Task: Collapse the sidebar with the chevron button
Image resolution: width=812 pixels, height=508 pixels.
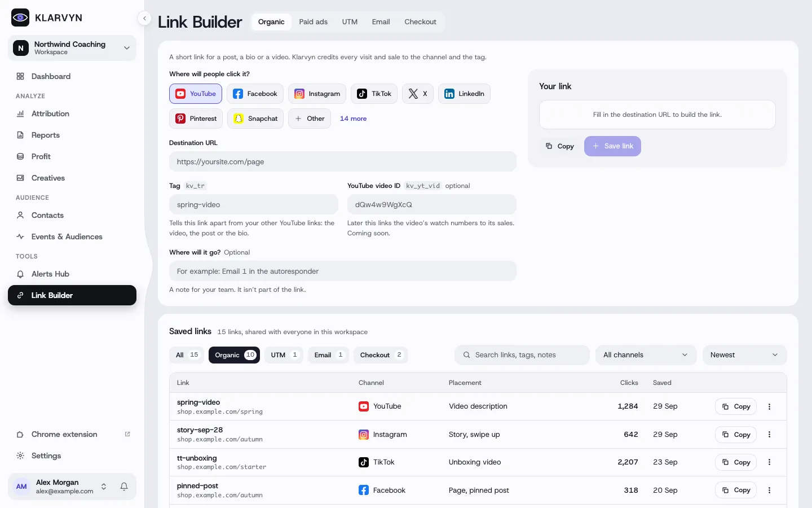Action: click(x=145, y=19)
